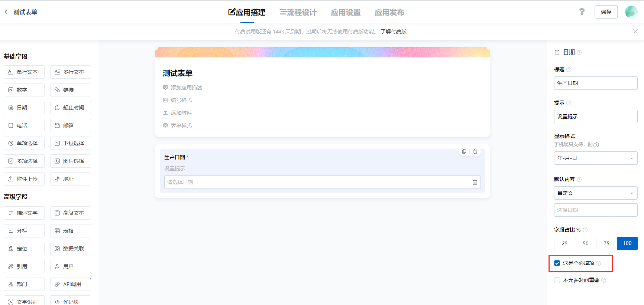Image resolution: width=644 pixels, height=305 pixels.
Task: Set field width to 75 percent
Action: tap(606, 243)
